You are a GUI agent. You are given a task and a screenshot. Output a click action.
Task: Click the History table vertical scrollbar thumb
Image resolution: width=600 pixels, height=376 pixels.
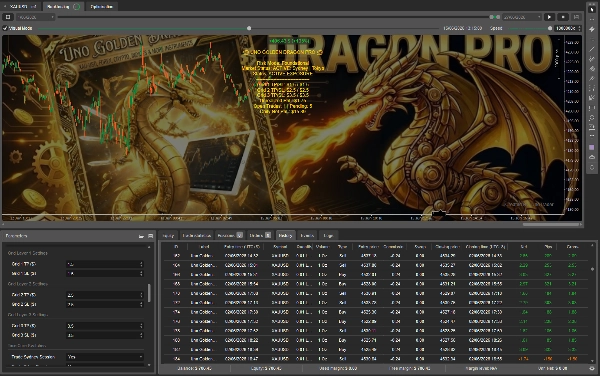click(593, 269)
